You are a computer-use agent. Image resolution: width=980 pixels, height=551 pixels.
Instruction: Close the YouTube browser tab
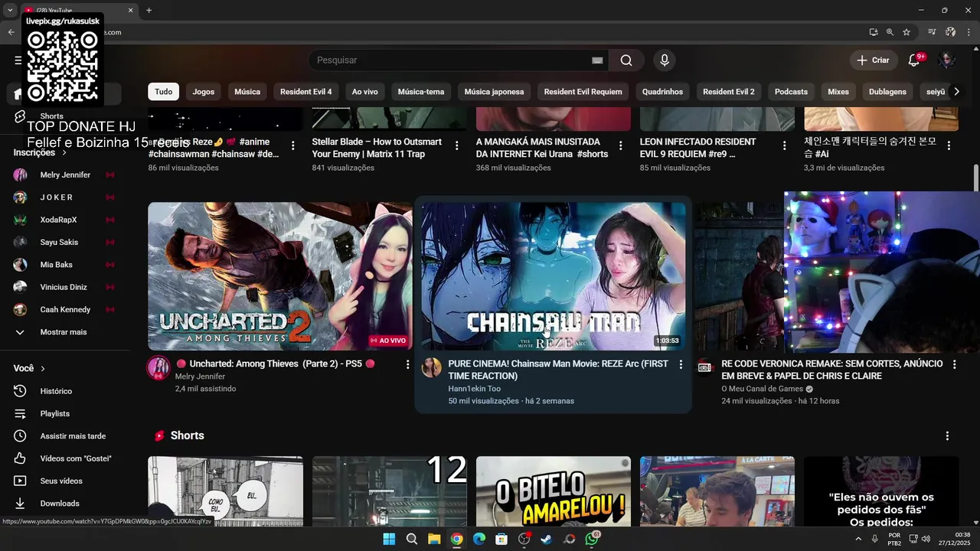click(x=130, y=11)
